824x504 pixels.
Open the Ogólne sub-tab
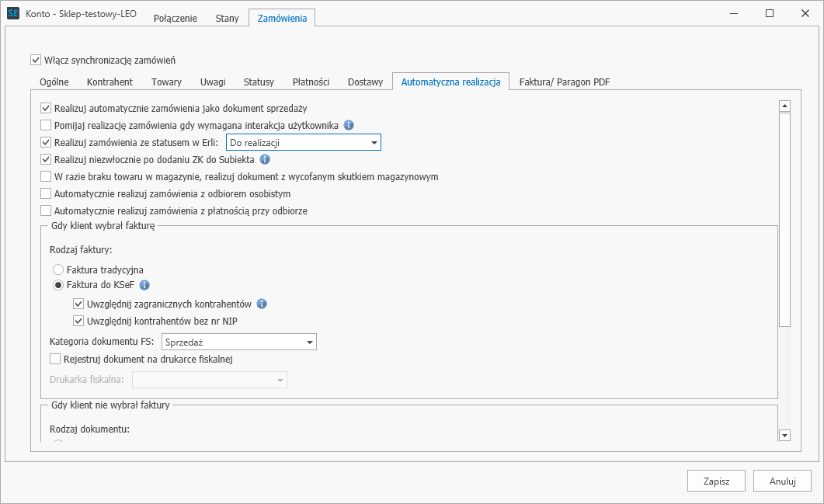pos(54,82)
